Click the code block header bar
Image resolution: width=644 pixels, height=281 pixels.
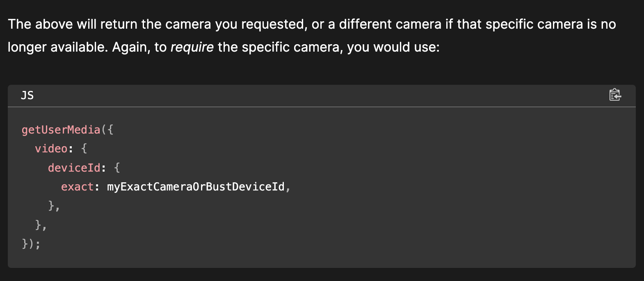[312, 95]
